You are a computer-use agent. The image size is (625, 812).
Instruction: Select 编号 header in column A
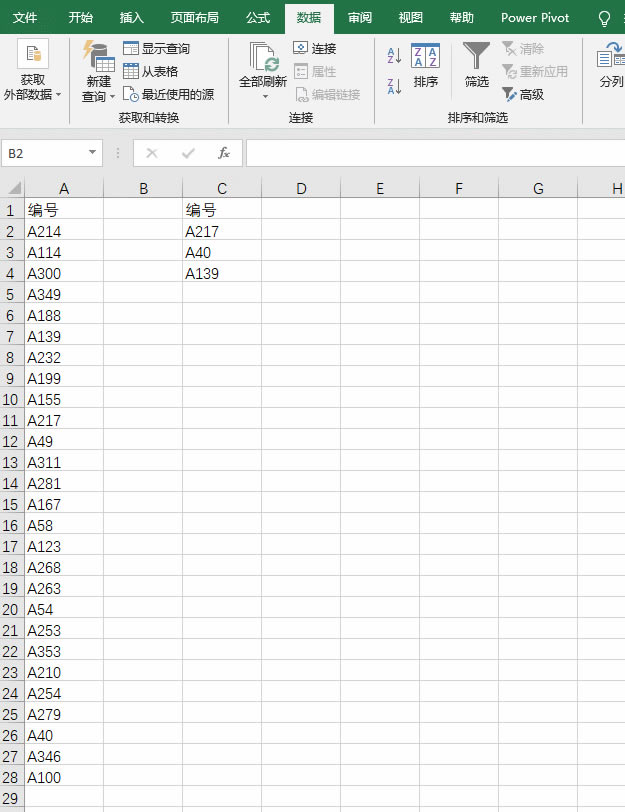pyautogui.click(x=64, y=210)
